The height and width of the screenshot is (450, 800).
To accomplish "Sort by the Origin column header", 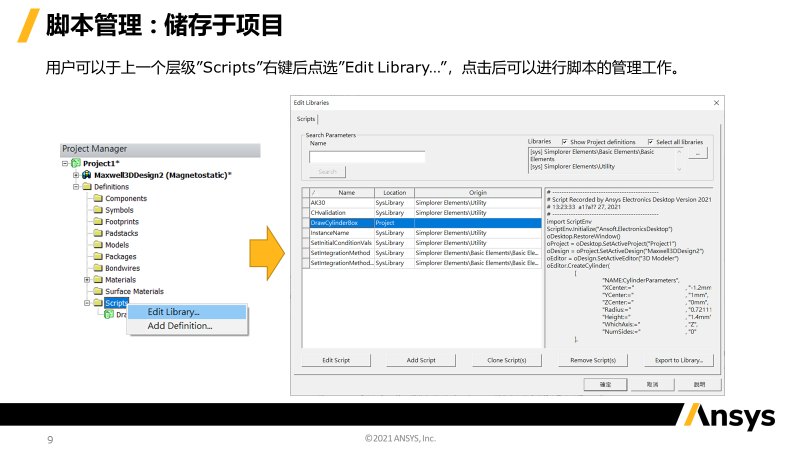I will tap(478, 192).
